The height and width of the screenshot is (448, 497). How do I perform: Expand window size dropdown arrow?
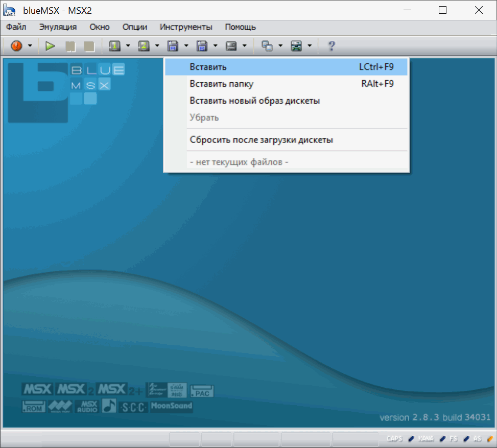tap(280, 45)
